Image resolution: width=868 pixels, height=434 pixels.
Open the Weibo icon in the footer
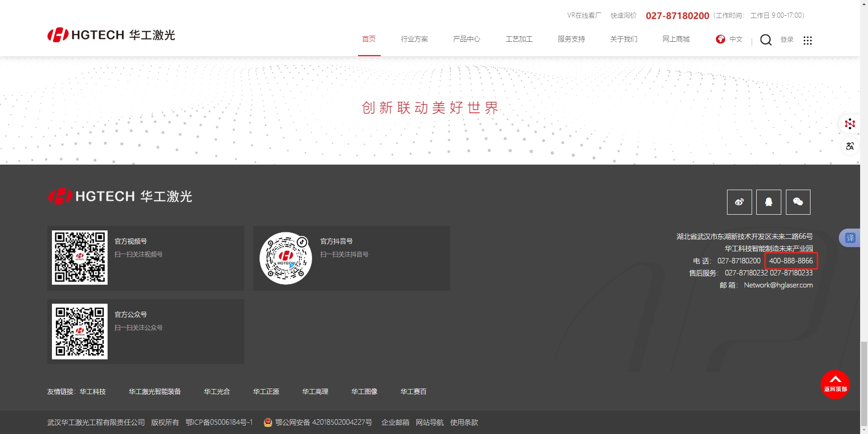[739, 202]
